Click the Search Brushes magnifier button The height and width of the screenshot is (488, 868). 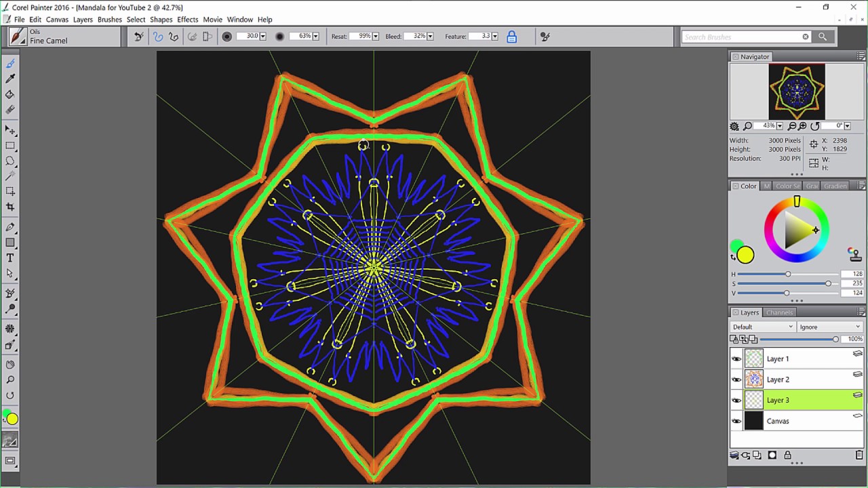[823, 37]
